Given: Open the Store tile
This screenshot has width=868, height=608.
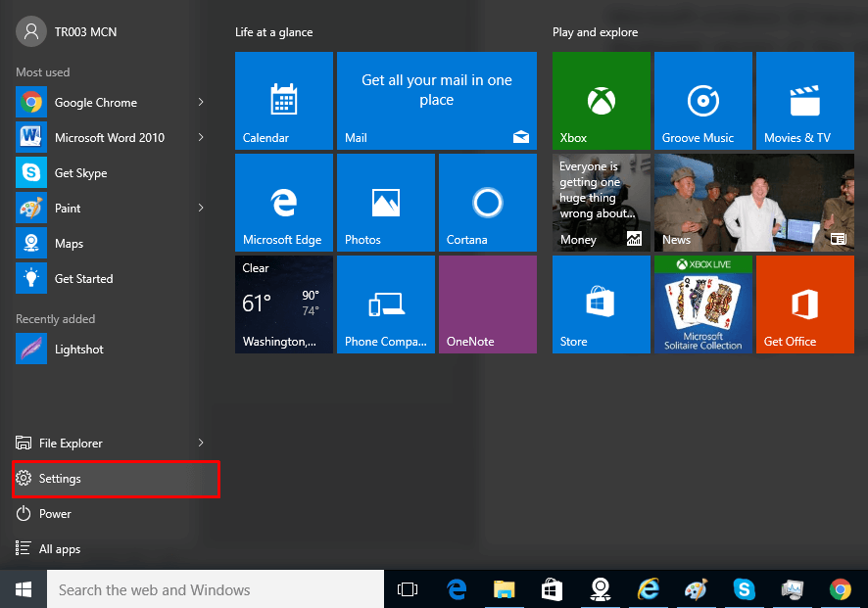Looking at the screenshot, I should point(601,304).
